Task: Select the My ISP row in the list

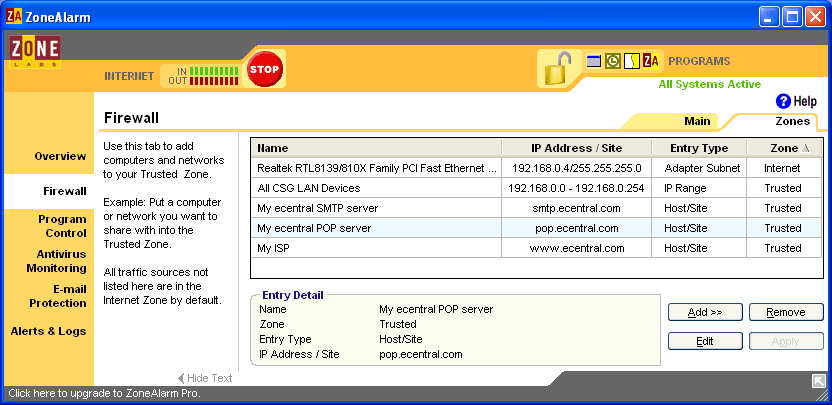Action: [375, 248]
